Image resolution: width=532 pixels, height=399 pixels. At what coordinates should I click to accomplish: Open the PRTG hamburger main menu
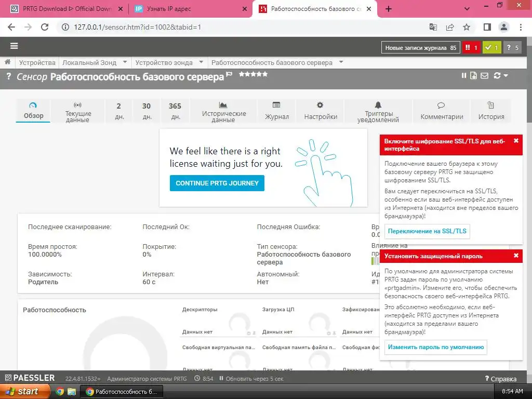(14, 46)
